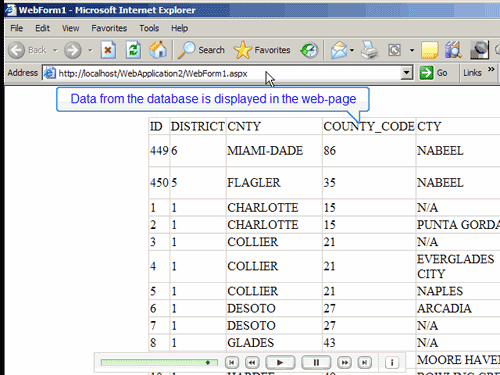The height and width of the screenshot is (375, 500).
Task: Refresh the current page
Action: pyautogui.click(x=133, y=50)
